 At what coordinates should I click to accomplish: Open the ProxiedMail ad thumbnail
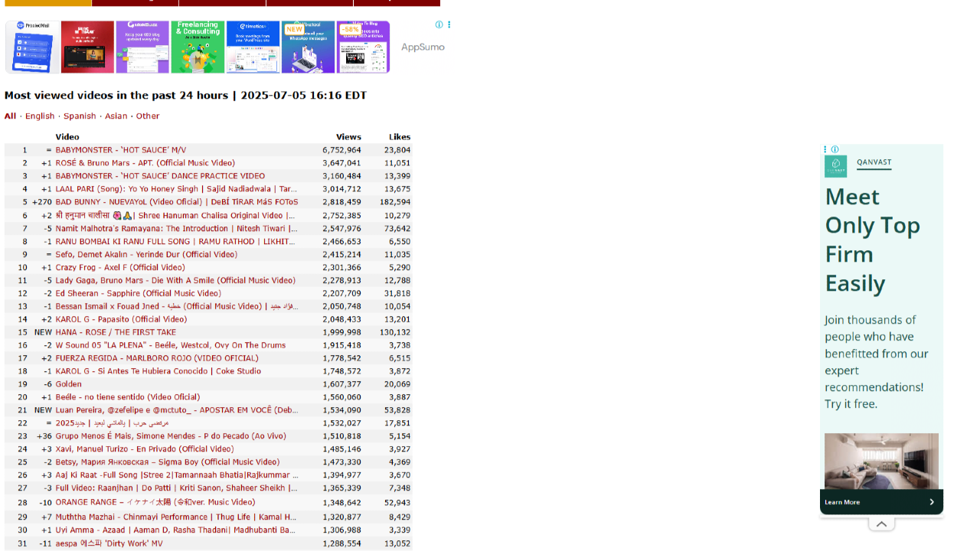click(x=32, y=47)
